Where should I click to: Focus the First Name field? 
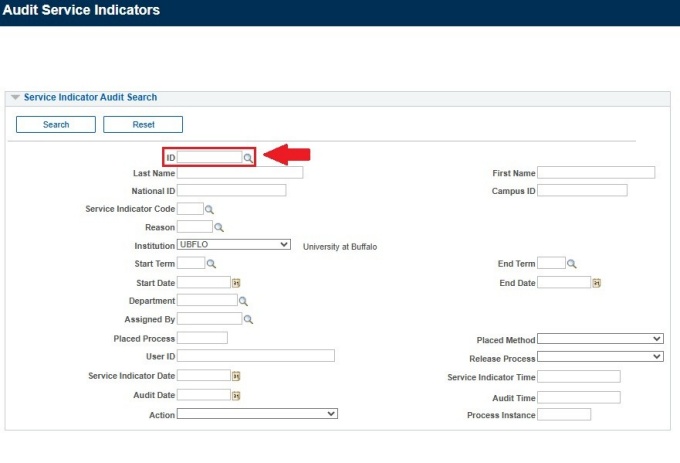(x=596, y=173)
